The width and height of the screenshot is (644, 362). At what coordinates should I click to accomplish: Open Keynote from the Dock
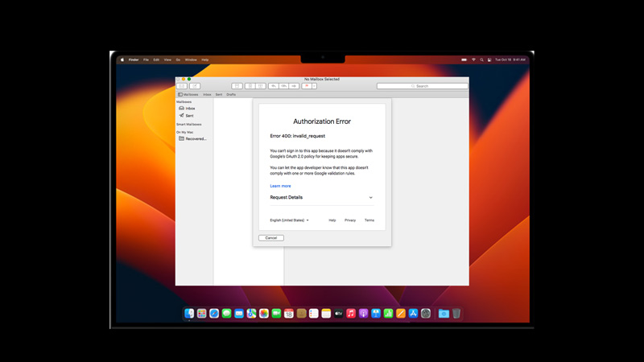pyautogui.click(x=376, y=314)
